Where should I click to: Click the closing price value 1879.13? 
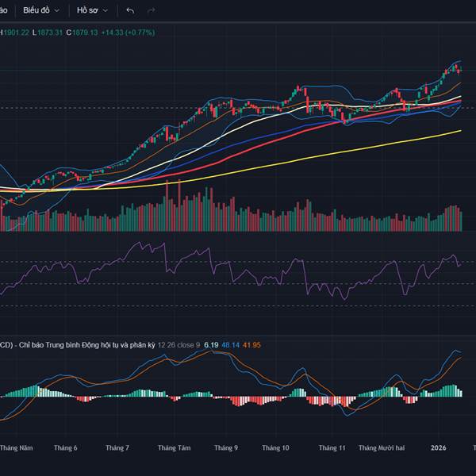83,33
